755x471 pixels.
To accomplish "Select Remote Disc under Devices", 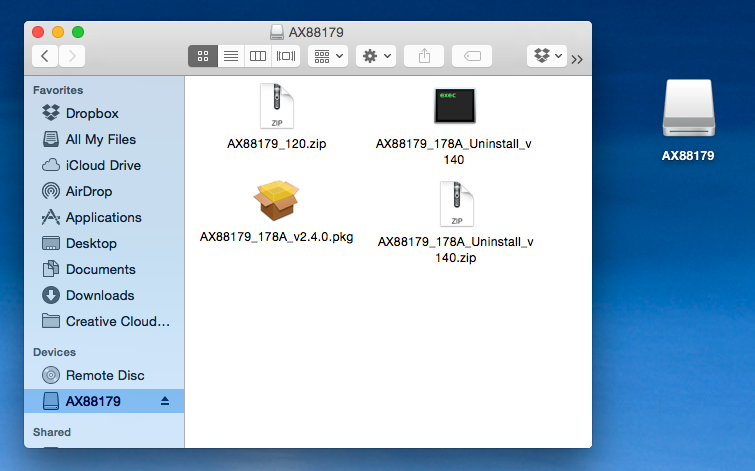I will [104, 375].
